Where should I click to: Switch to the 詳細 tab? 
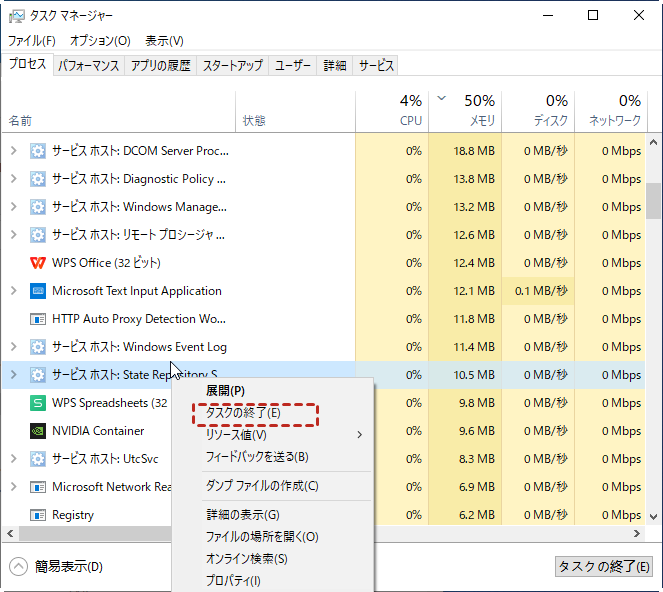(x=334, y=66)
